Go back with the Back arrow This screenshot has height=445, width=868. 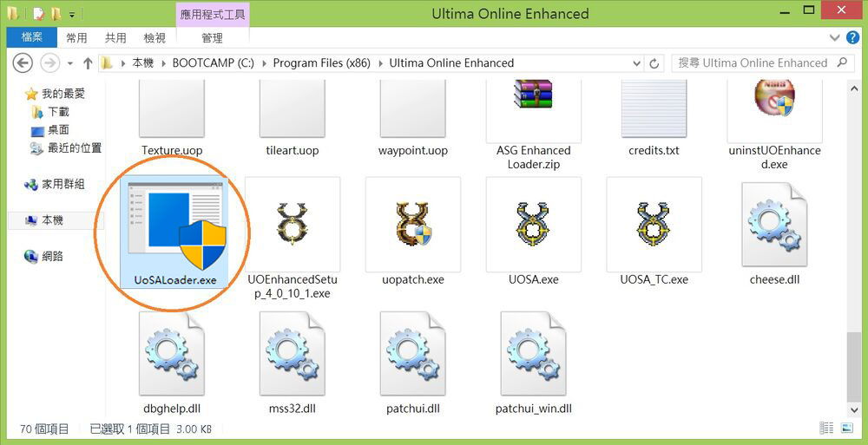[23, 63]
